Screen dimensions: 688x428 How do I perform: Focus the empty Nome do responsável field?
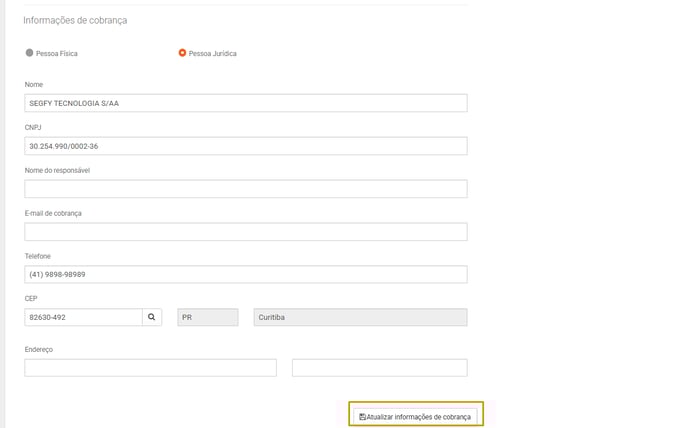click(x=246, y=189)
